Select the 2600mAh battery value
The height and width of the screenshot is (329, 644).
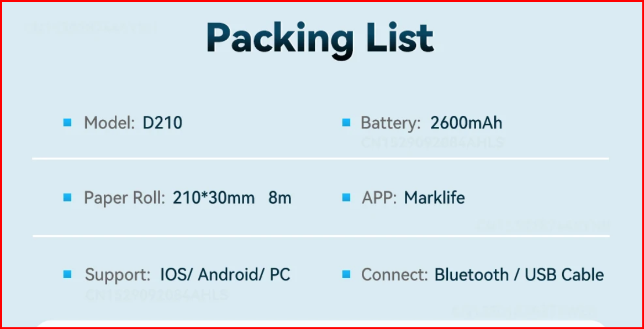pyautogui.click(x=466, y=123)
